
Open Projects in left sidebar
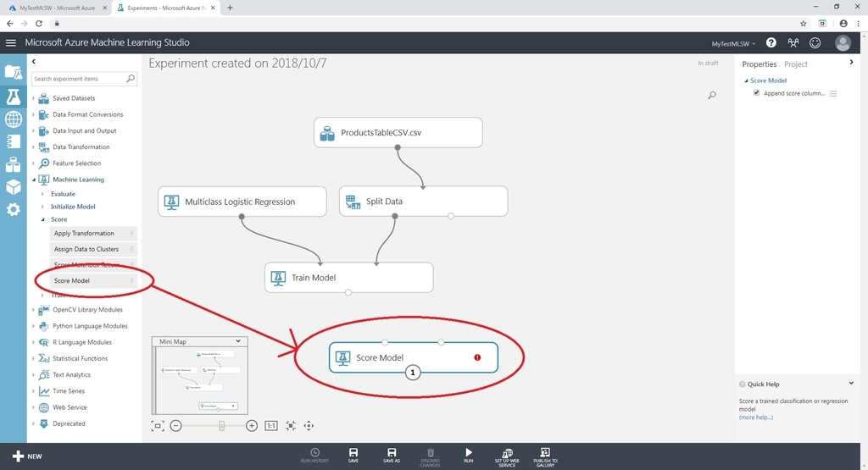13,72
